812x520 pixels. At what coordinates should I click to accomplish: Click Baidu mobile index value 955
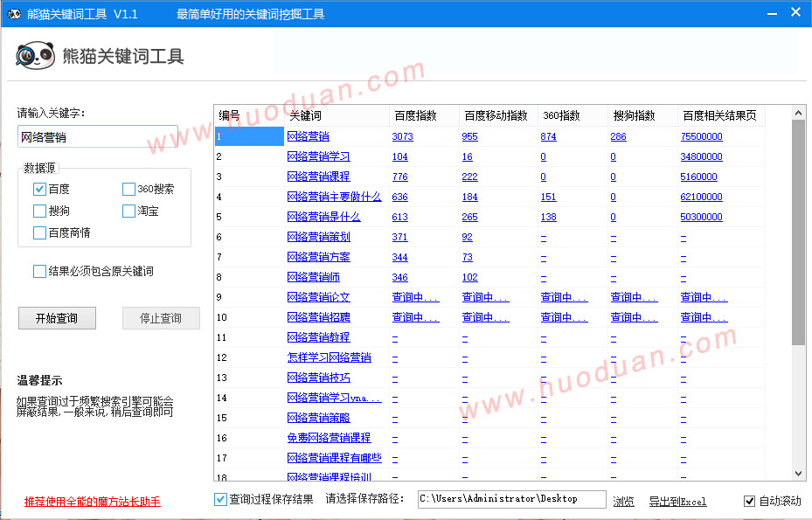pos(469,136)
